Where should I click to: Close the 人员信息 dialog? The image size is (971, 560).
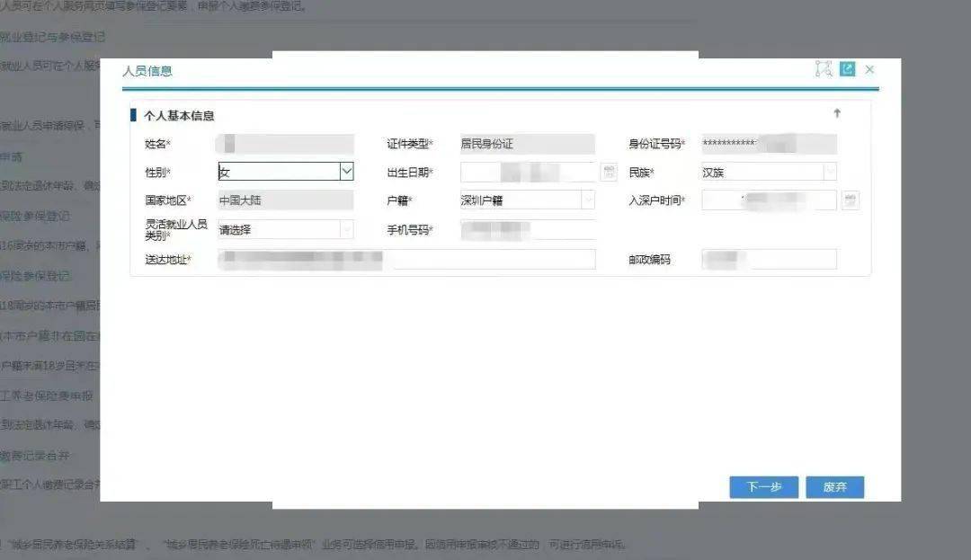869,68
